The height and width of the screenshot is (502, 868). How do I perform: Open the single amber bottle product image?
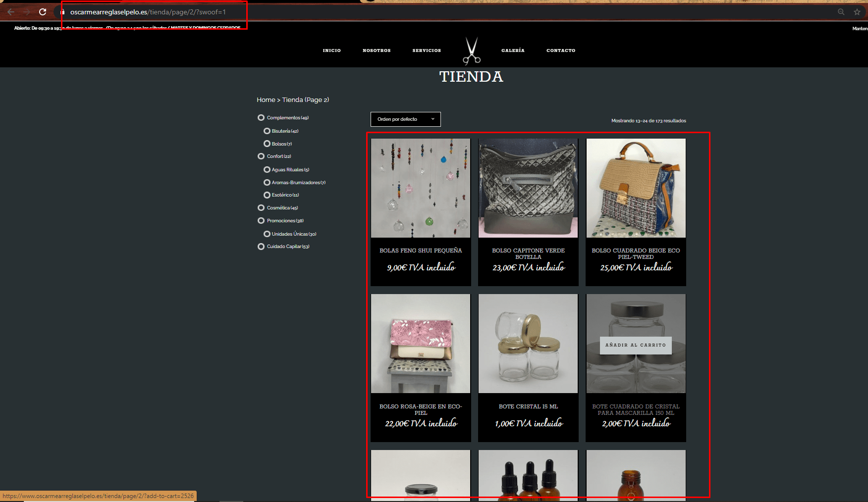click(636, 476)
